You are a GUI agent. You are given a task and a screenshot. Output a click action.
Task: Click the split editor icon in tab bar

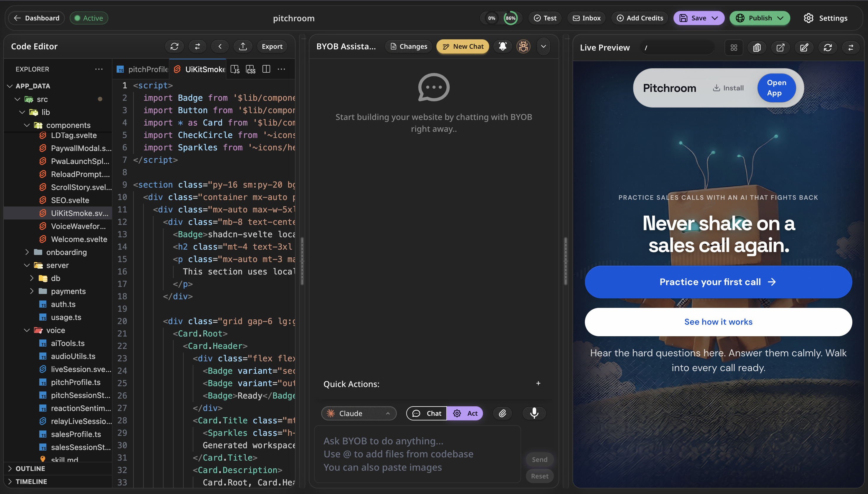266,69
